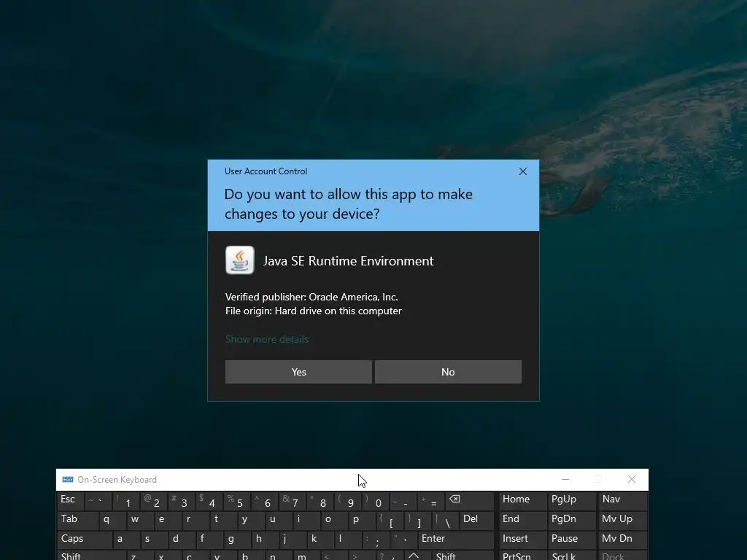The height and width of the screenshot is (560, 747).
Task: Tap the semicolon key on the keyboard
Action: 376,540
